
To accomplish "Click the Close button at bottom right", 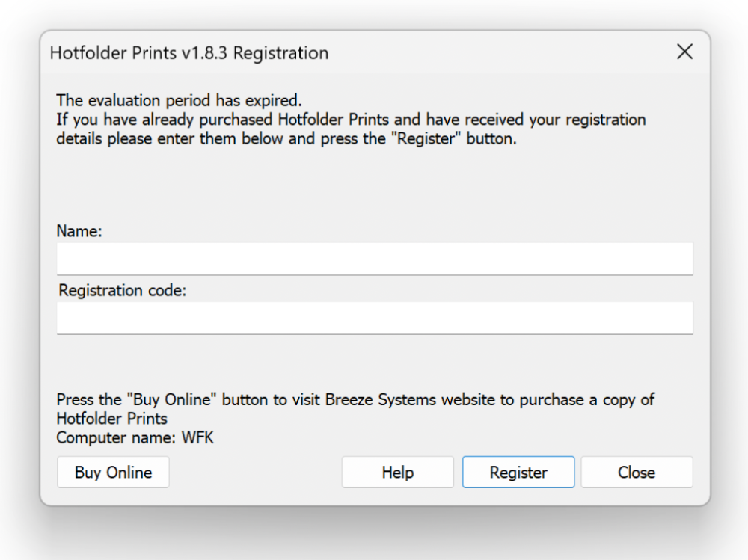I will click(637, 473).
